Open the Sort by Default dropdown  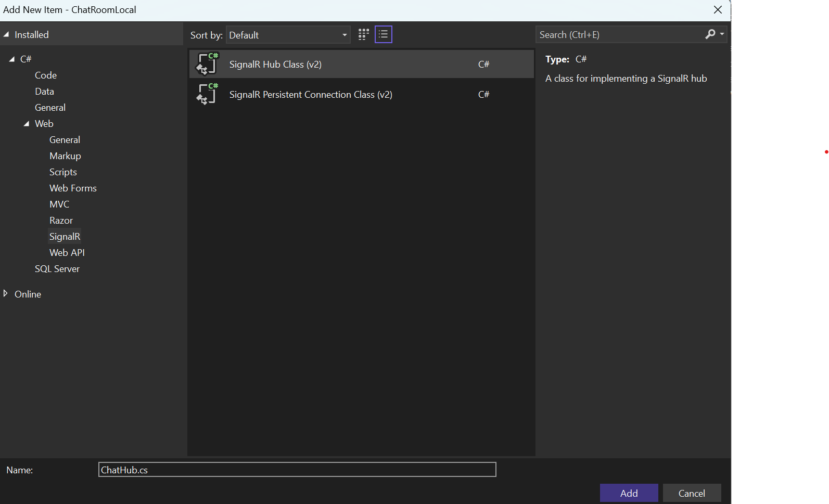pyautogui.click(x=288, y=35)
